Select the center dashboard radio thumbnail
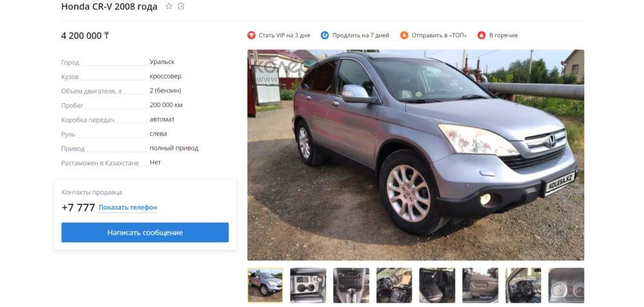The image size is (644, 307). pos(351,286)
